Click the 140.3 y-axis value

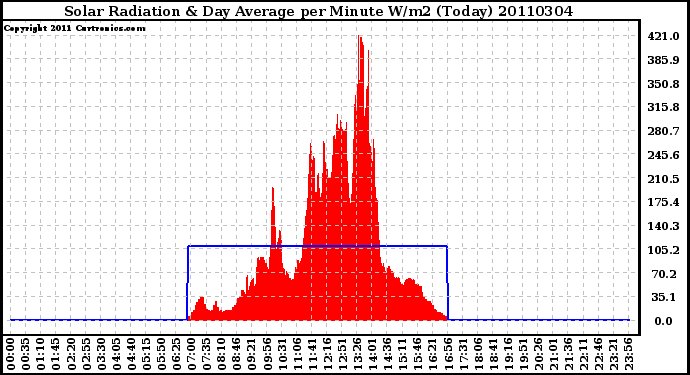pos(663,226)
